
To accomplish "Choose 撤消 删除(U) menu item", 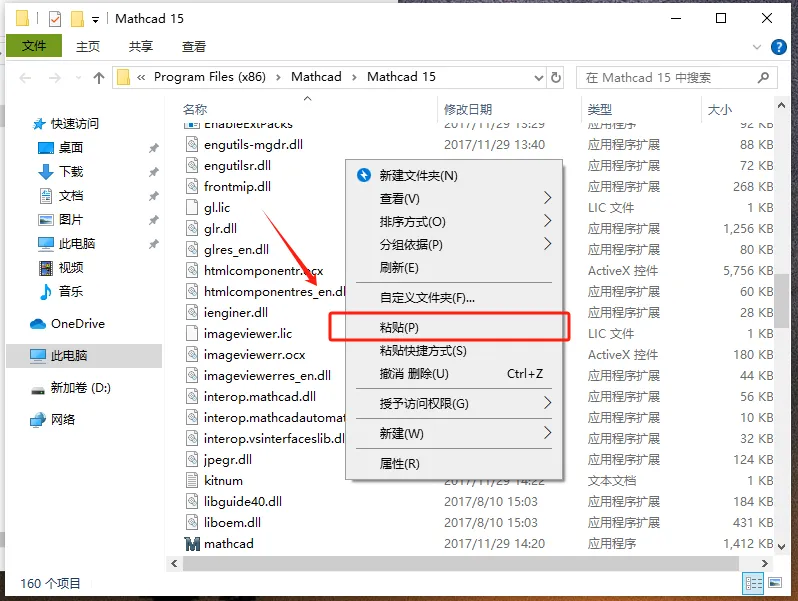I will coord(454,374).
